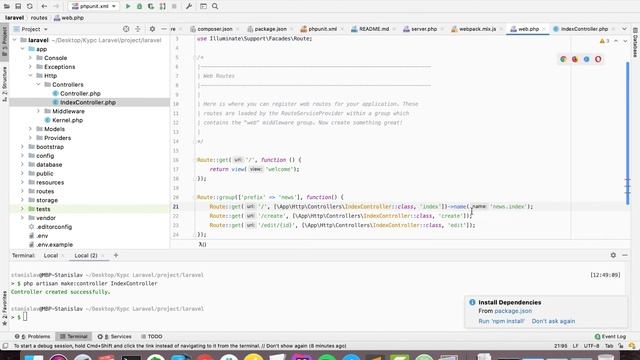The height and width of the screenshot is (360, 640).
Task: Add new terminal session with plus
Action: tap(116, 255)
